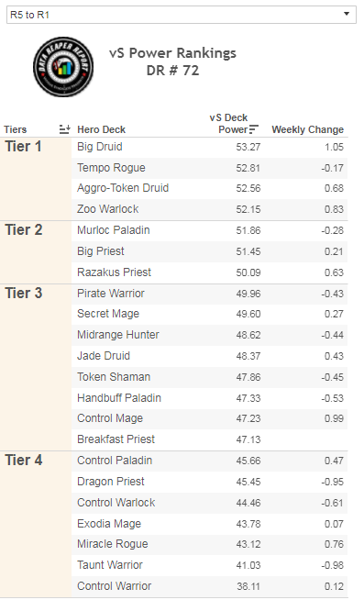Click the Control Warlock deck name

pyautogui.click(x=116, y=503)
